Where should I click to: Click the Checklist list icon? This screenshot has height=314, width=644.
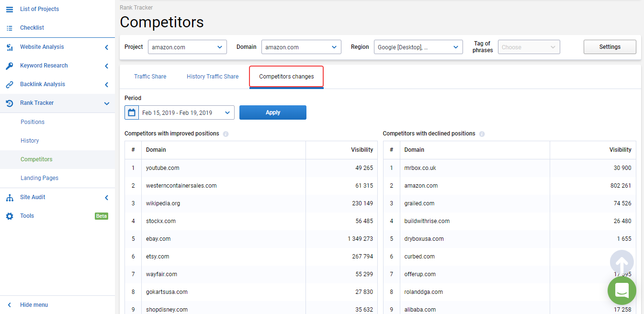pos(10,28)
